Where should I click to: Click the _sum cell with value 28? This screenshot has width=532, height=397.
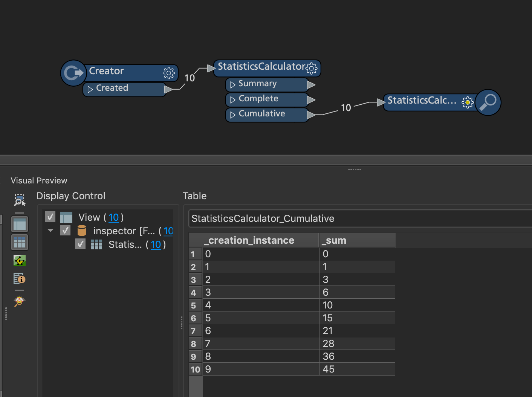coord(357,344)
